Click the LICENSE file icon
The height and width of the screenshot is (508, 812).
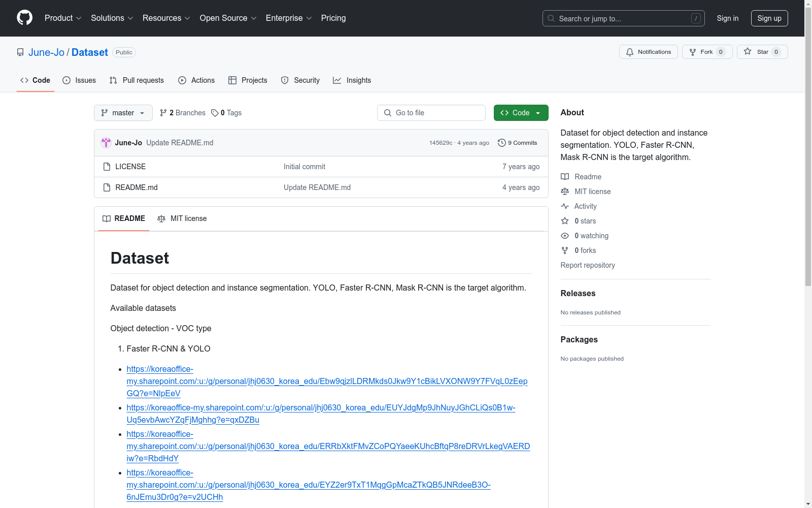[x=107, y=167]
